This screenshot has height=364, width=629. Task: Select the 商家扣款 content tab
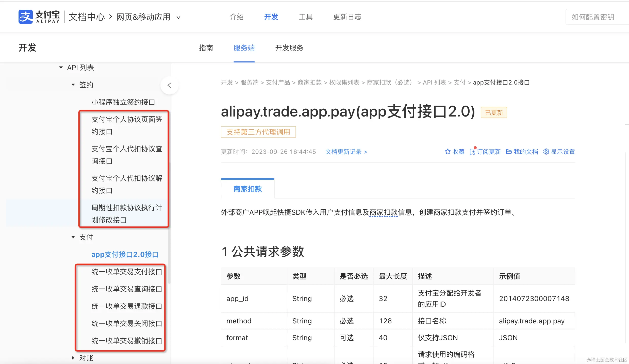click(x=248, y=189)
